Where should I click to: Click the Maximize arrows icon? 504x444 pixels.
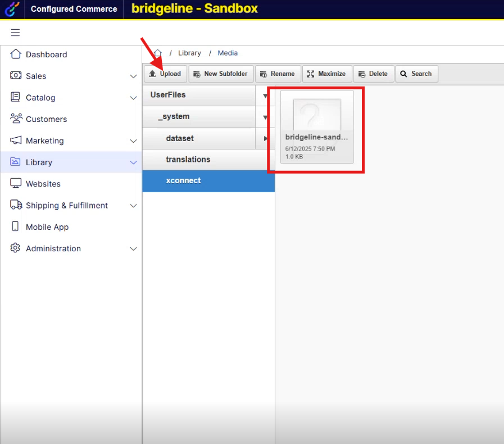[x=311, y=74]
